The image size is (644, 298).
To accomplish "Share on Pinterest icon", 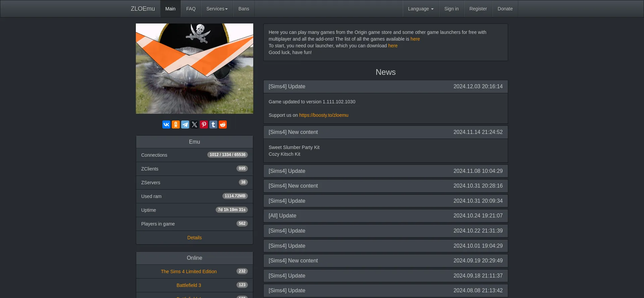I will tap(204, 125).
